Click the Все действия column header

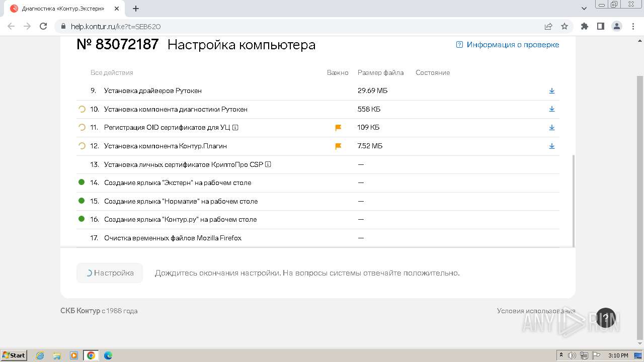pyautogui.click(x=112, y=72)
